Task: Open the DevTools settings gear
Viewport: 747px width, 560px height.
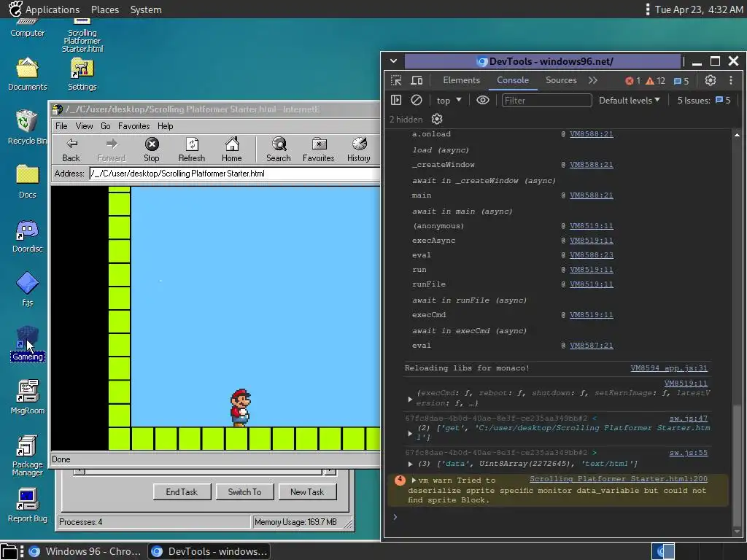Action: pos(711,80)
